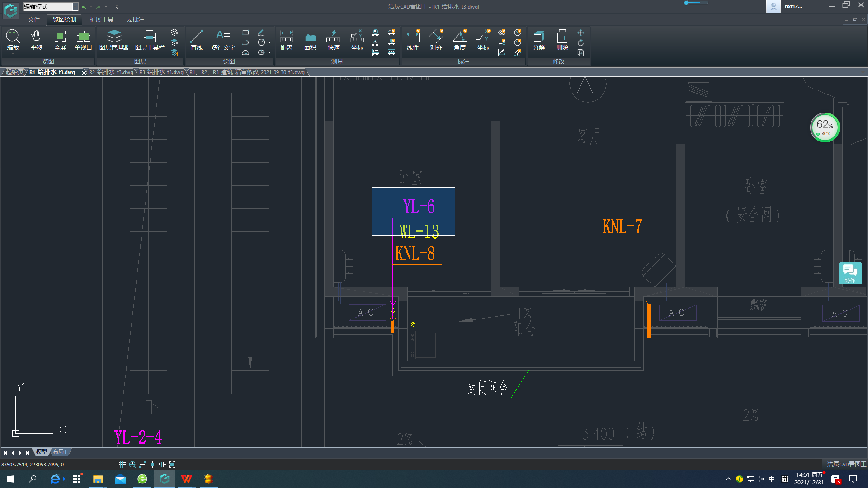Image resolution: width=868 pixels, height=488 pixels.
Task: Close the R1_给排水_t3.dwg tab
Action: coord(84,72)
